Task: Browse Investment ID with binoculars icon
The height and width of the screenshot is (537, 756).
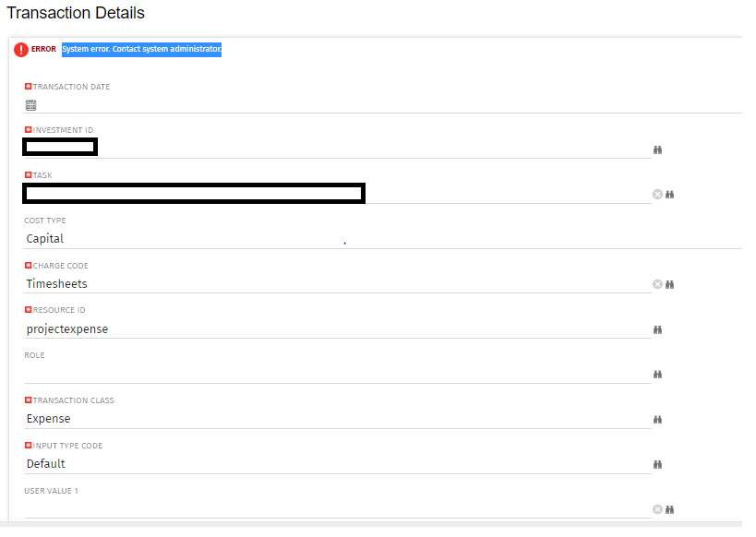Action: click(x=658, y=149)
